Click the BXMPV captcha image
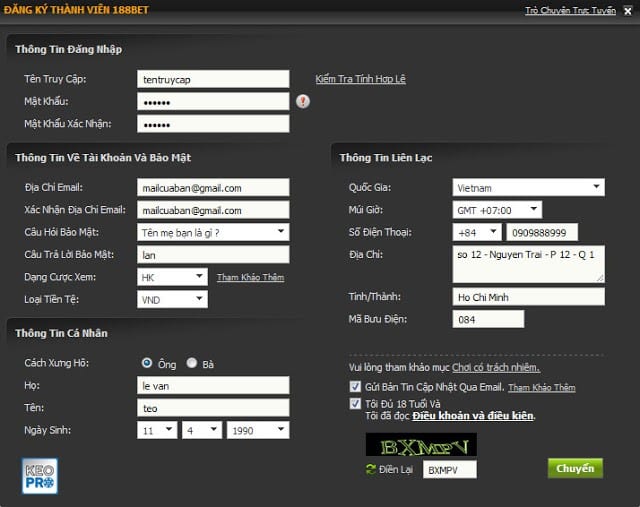 point(421,444)
